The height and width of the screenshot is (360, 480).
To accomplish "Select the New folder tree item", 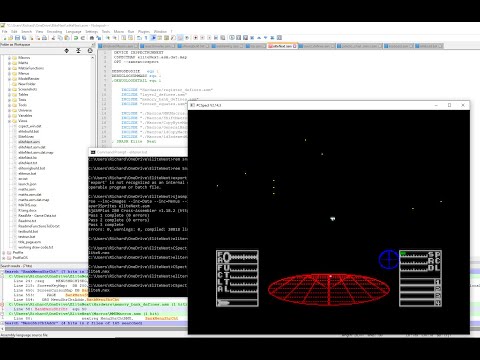I will click(x=27, y=84).
